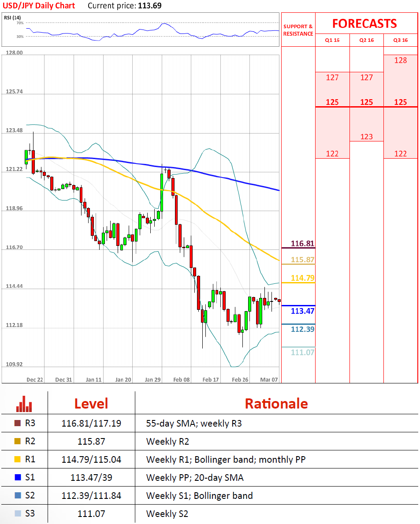The width and height of the screenshot is (420, 524).
Task: Click the Dec 22 date axis label
Action: click(35, 379)
